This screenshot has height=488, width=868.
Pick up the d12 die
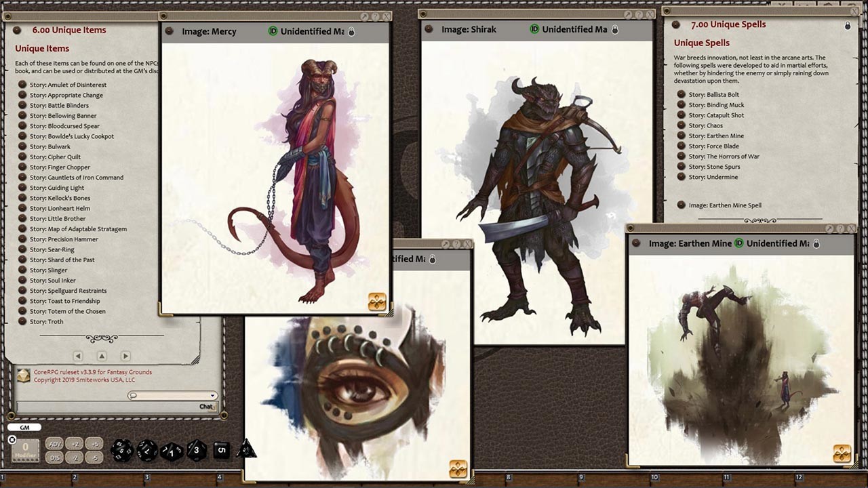coord(147,449)
